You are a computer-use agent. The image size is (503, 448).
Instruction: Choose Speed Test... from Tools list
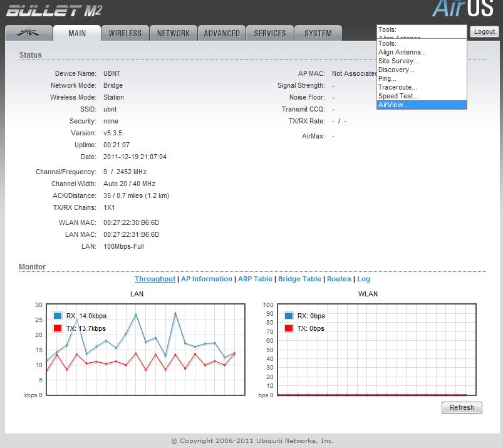422,96
